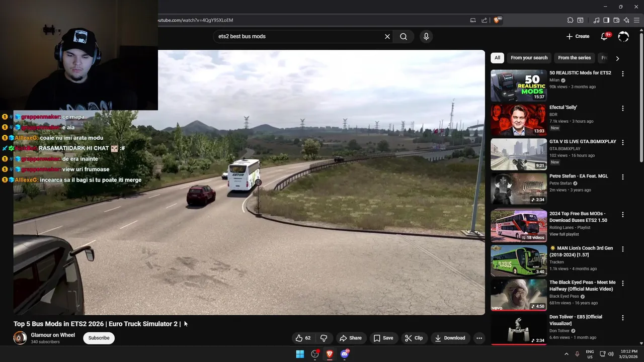Image resolution: width=644 pixels, height=362 pixels.
Task: Open Petre Stefan EA thumbnail
Action: (519, 189)
